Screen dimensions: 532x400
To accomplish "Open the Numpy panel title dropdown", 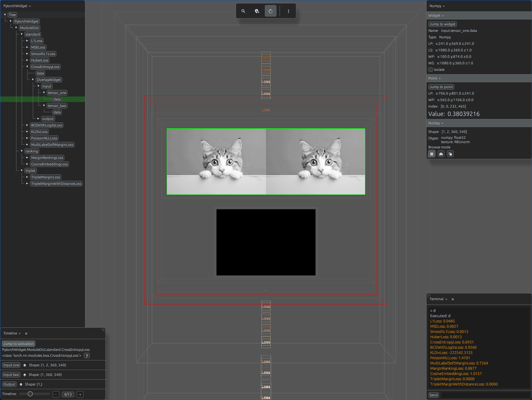I will tap(437, 6).
